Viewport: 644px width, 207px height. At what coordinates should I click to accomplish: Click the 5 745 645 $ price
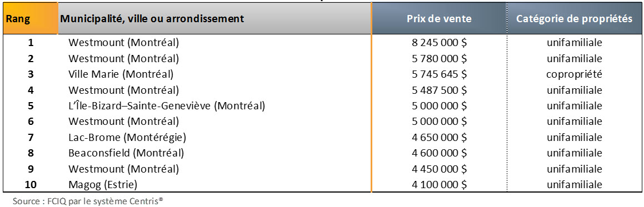coord(439,74)
